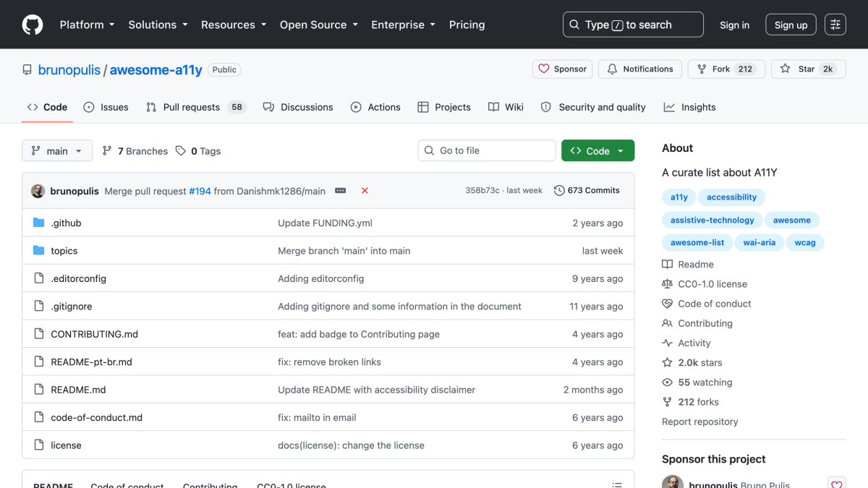The width and height of the screenshot is (868, 488).
Task: Switch to the Discussions tab
Action: pos(298,107)
